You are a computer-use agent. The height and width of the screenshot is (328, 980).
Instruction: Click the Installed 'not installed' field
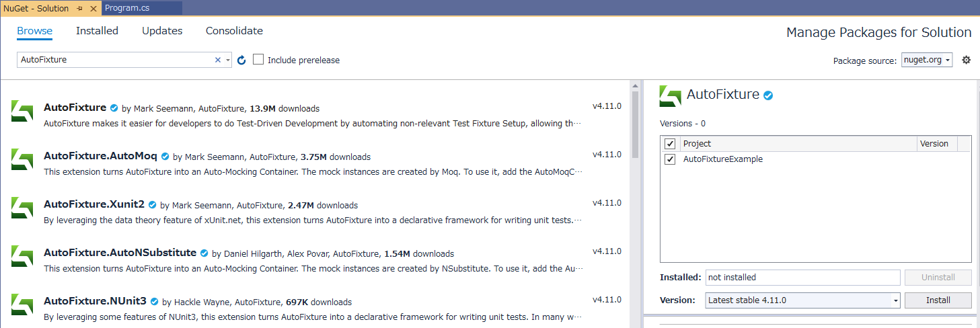tap(802, 277)
